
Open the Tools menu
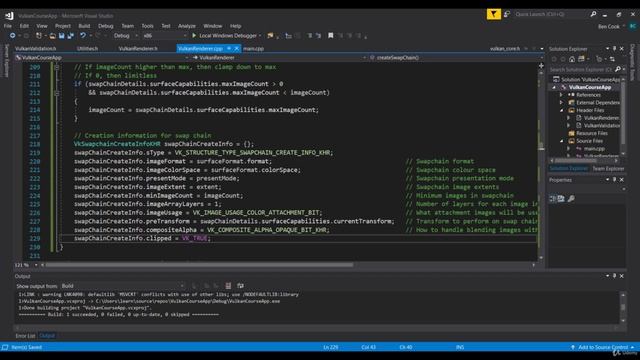coord(147,26)
